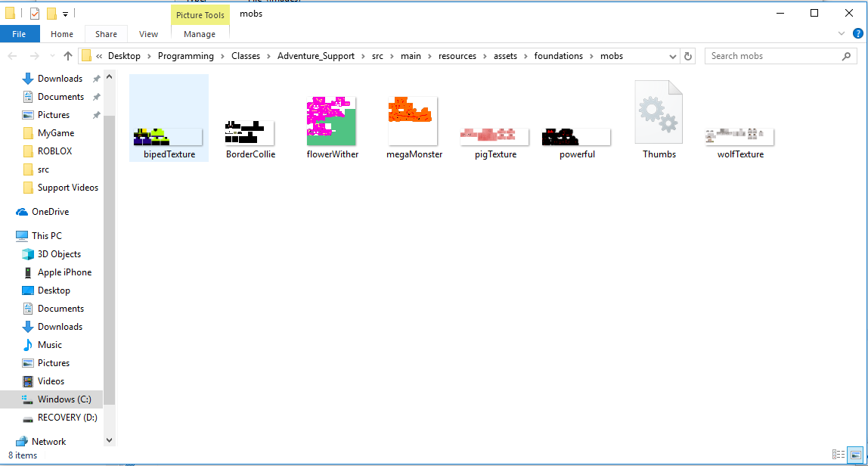Screen dimensions: 868x466
Task: Select the megaMonster image file
Action: coord(414,127)
